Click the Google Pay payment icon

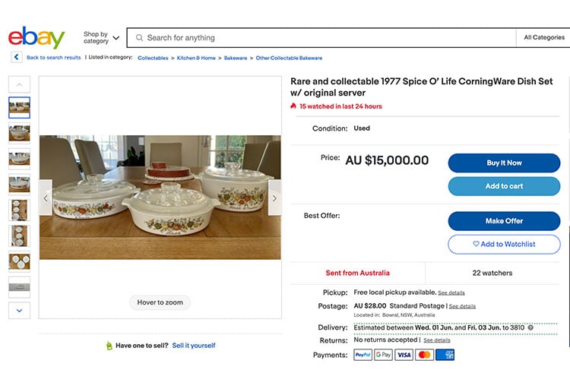383,355
